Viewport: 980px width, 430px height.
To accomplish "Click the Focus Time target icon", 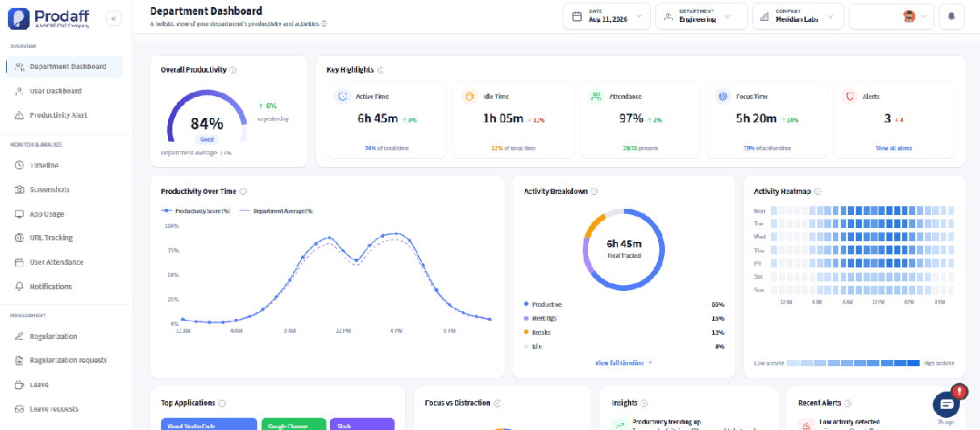I will click(723, 97).
